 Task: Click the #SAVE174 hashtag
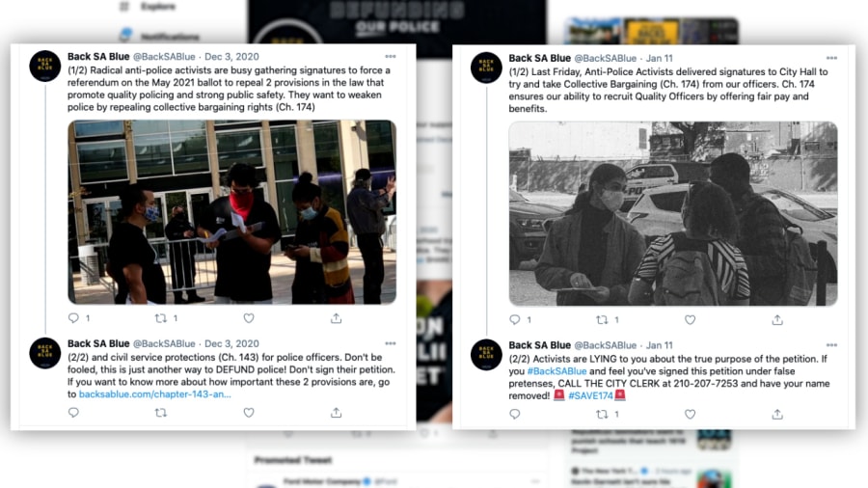pyautogui.click(x=590, y=395)
